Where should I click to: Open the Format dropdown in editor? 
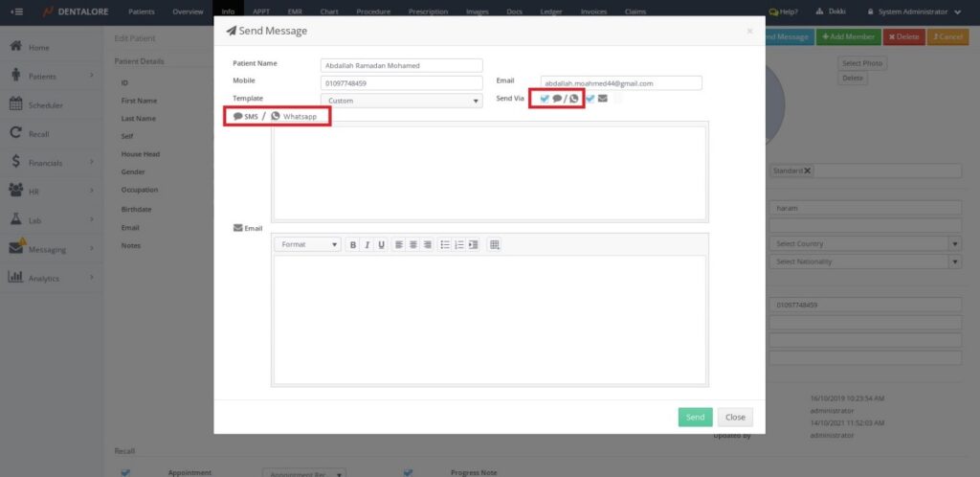pos(308,245)
